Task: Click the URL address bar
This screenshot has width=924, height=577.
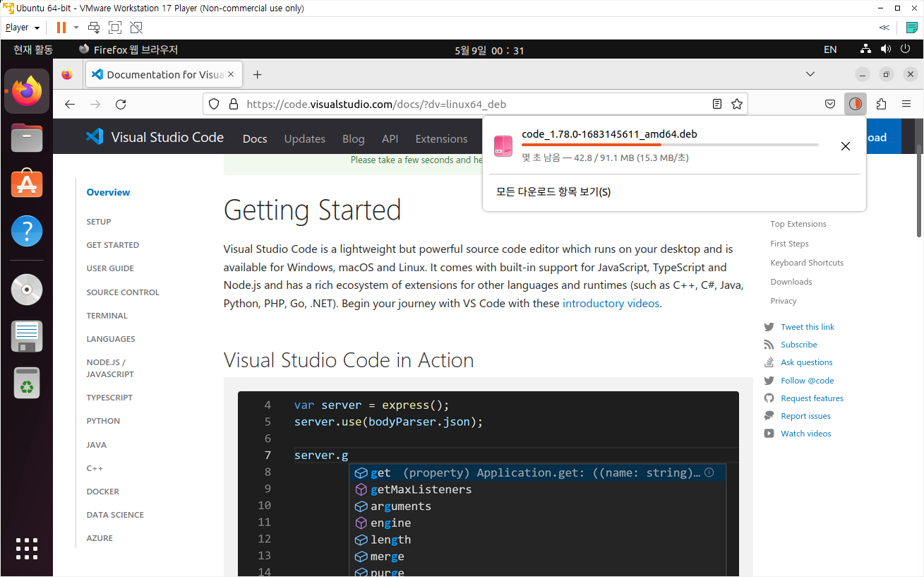Action: click(x=474, y=104)
